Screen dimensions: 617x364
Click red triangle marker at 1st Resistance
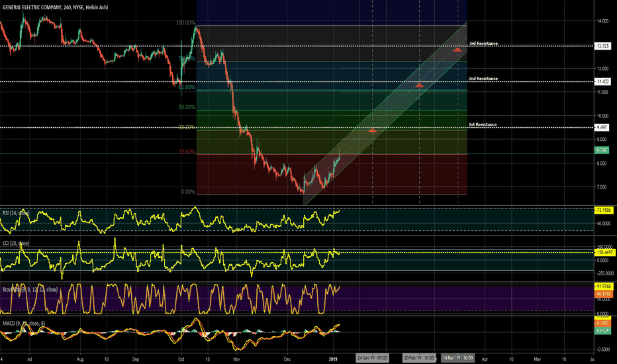click(x=372, y=130)
